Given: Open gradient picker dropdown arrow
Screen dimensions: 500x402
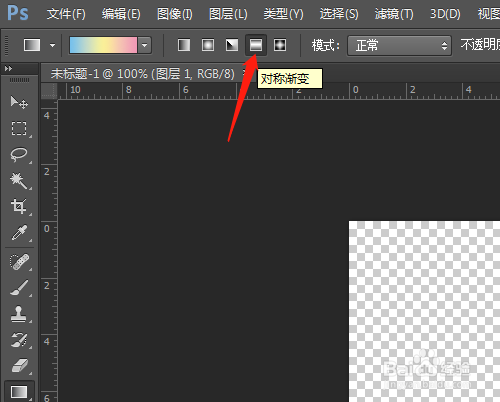Looking at the screenshot, I should tap(145, 45).
